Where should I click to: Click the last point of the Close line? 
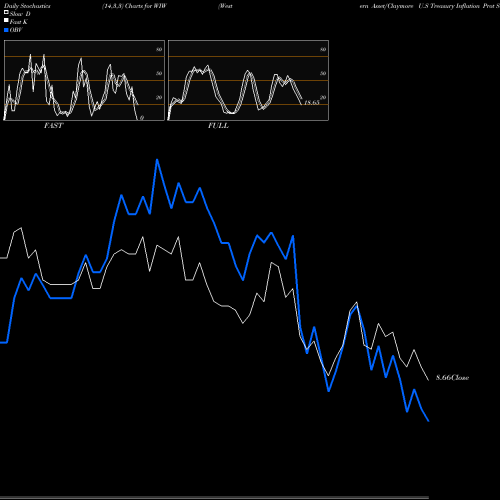(x=429, y=380)
